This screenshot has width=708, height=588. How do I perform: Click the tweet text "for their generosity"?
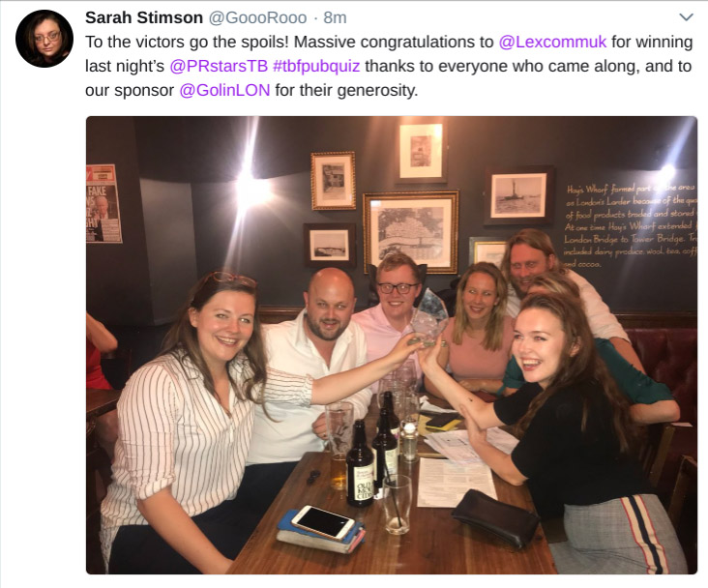(346, 90)
